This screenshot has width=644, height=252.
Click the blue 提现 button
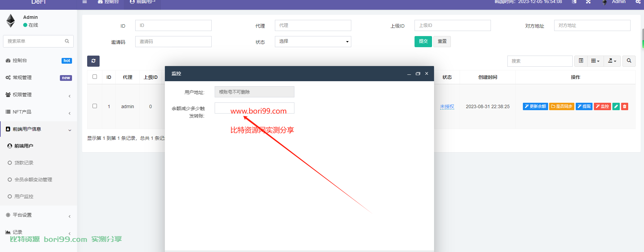point(584,106)
